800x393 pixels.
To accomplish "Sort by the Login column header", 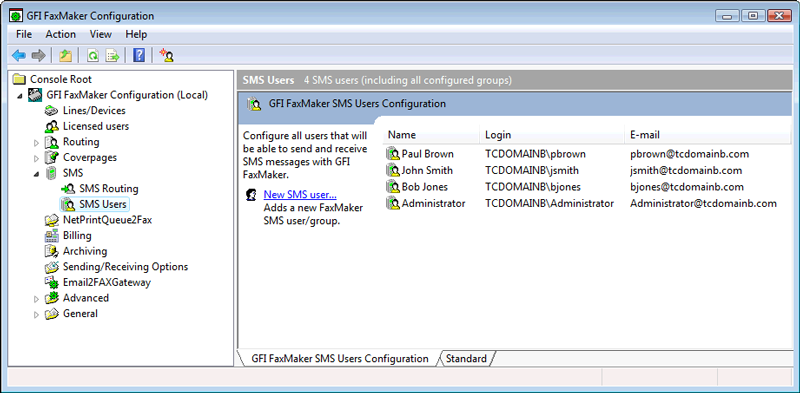I will coord(552,135).
